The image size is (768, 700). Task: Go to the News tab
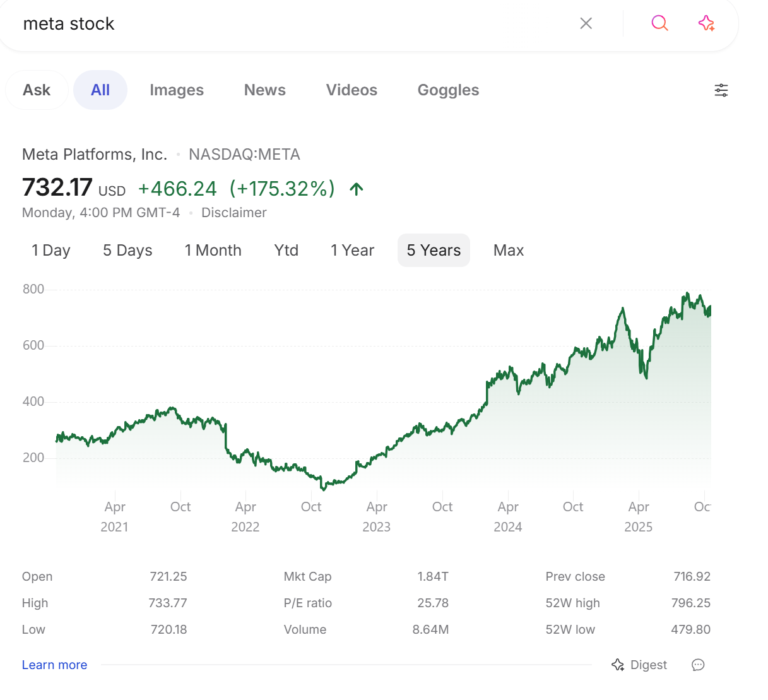[265, 90]
